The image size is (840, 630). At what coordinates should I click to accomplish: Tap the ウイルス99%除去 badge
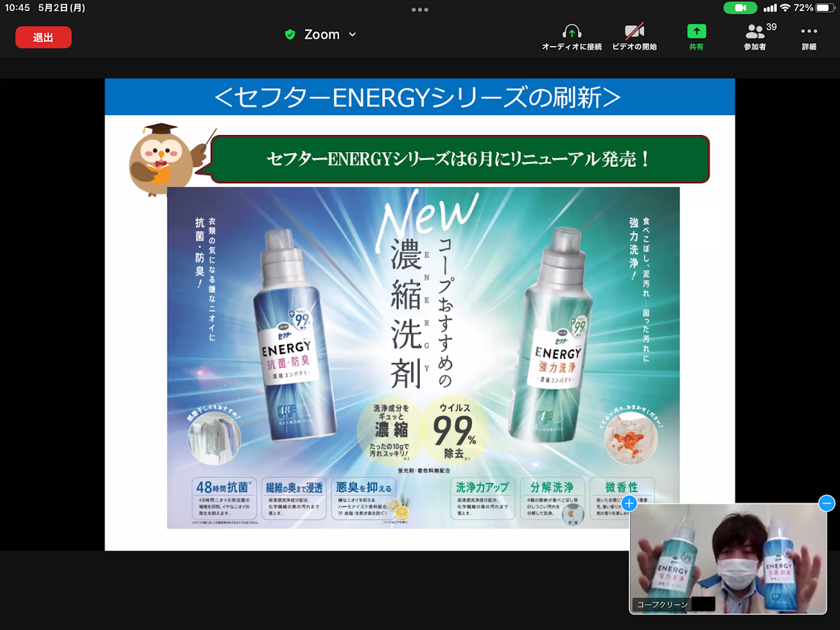pos(456,432)
